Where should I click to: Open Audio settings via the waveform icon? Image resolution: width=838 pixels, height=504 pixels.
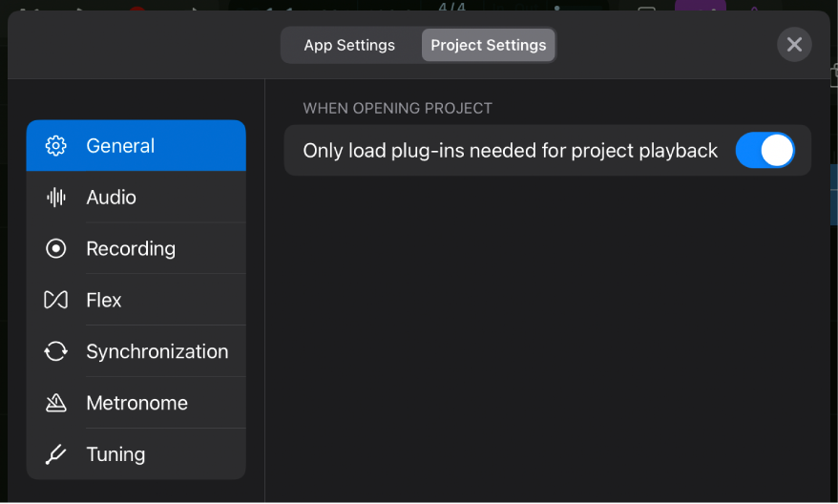[x=55, y=198]
